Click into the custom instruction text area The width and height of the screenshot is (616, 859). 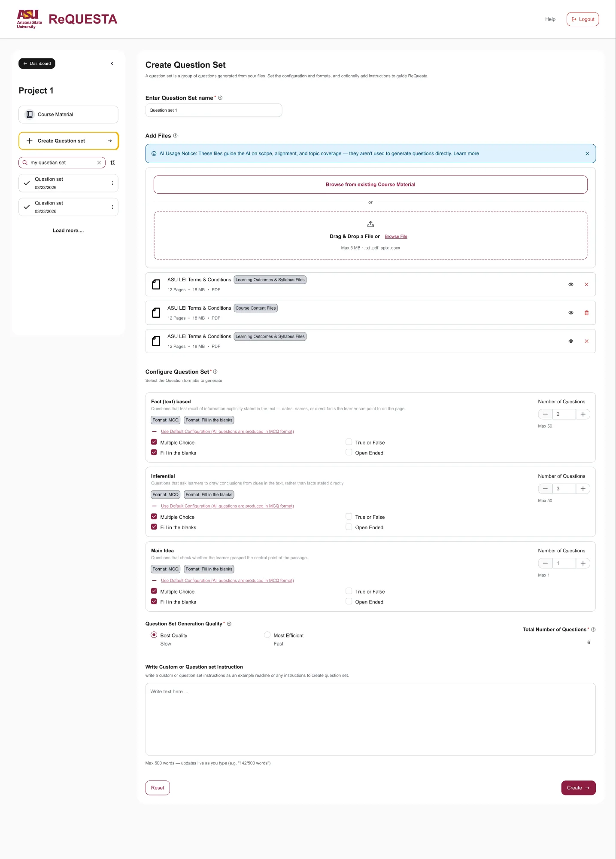370,719
